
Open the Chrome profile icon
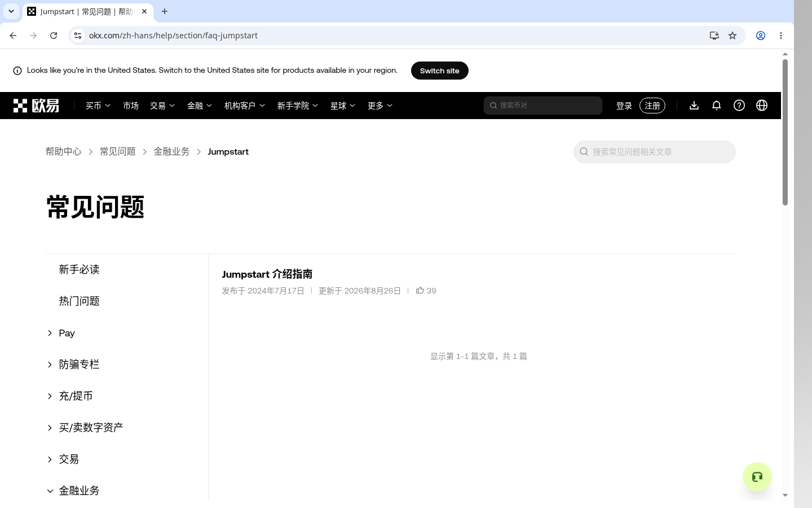(x=761, y=36)
